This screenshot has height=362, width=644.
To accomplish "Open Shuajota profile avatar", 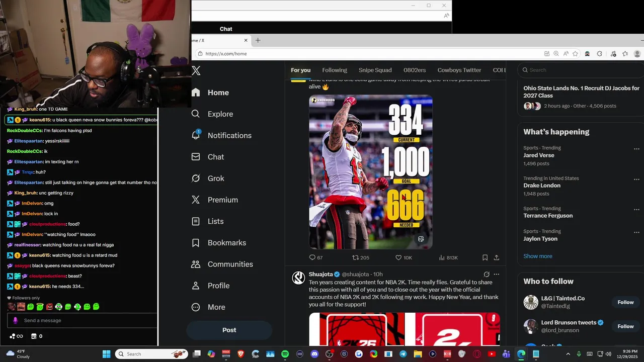I will click(x=298, y=278).
